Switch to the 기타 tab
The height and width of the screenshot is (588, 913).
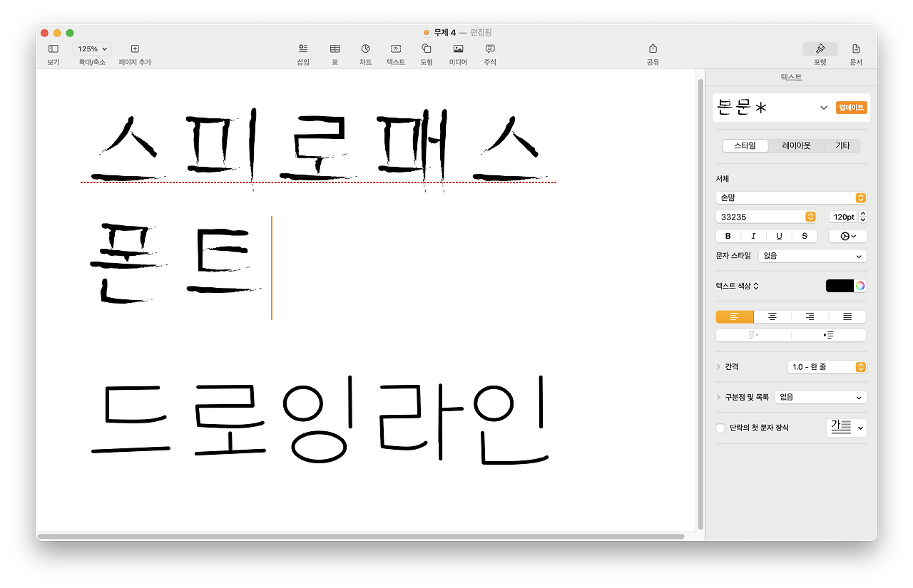pos(842,145)
